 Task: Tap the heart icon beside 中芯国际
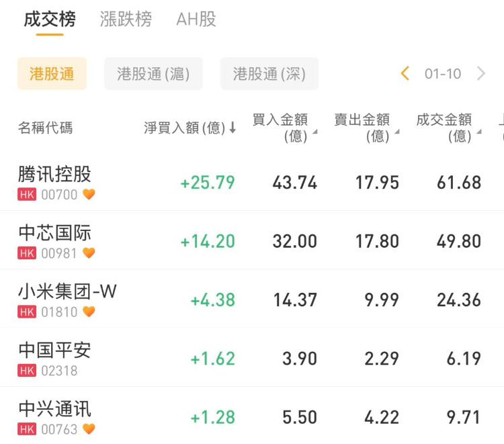89,253
